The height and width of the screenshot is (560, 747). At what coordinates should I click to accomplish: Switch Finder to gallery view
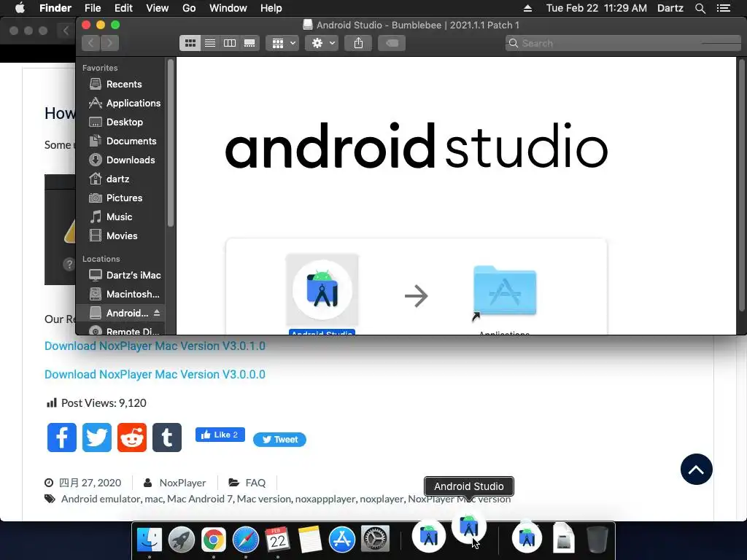point(249,43)
